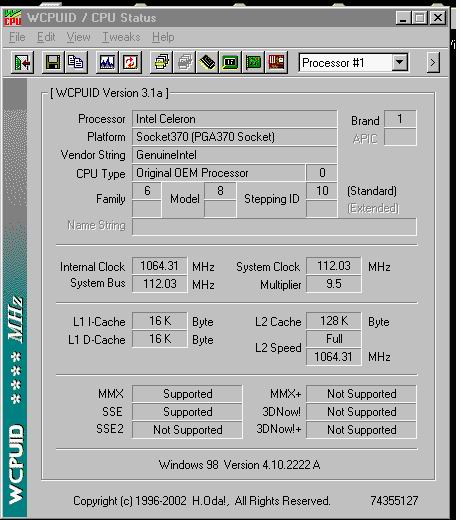Click the SSE2 Not Supported field

[x=187, y=430]
